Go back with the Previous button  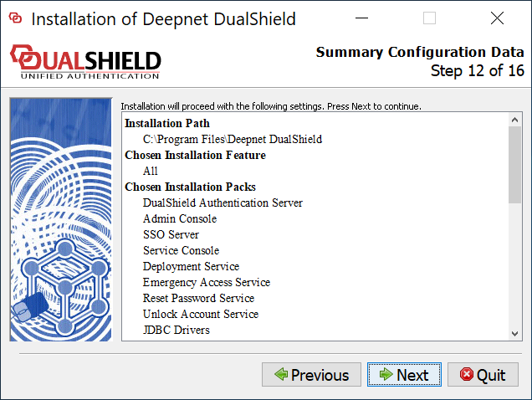(311, 375)
